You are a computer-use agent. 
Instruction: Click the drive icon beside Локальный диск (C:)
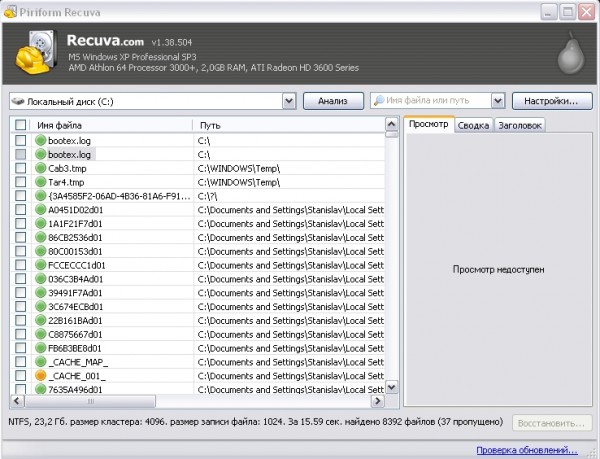point(18,102)
